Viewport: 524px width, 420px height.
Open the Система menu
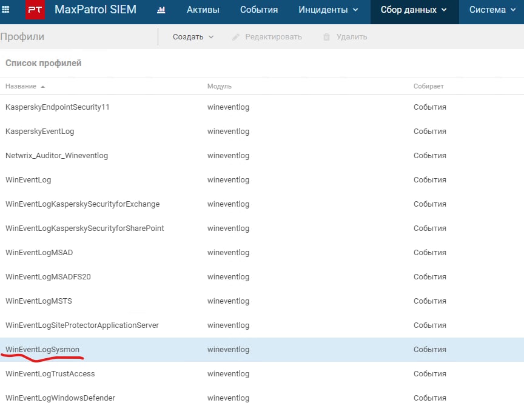(x=492, y=10)
